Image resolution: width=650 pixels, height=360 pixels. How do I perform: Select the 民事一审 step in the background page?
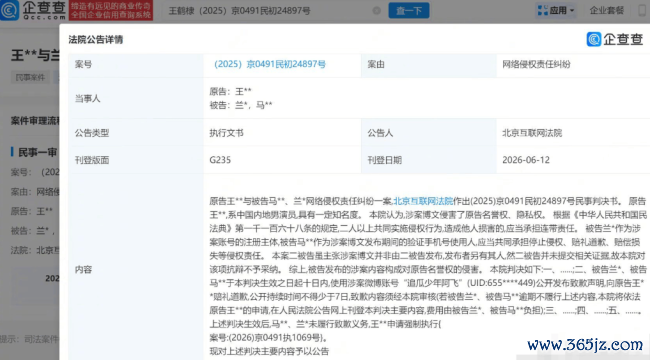(x=37, y=152)
